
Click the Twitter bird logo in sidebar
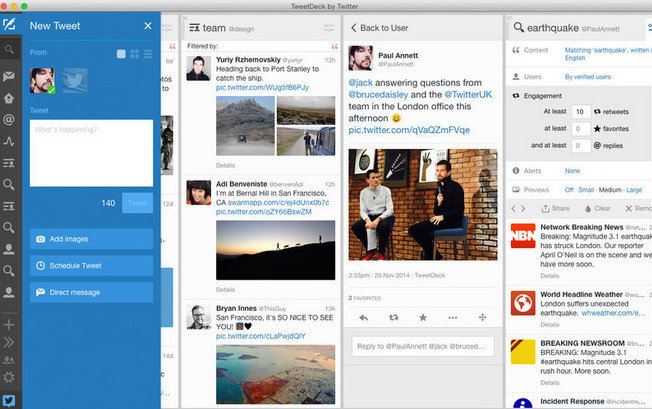(x=9, y=400)
